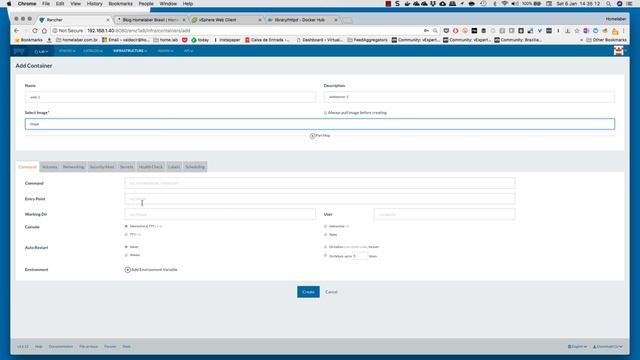Viewport: 640px width, 360px height.
Task: Open Documentation link in footer
Action: tap(61, 347)
